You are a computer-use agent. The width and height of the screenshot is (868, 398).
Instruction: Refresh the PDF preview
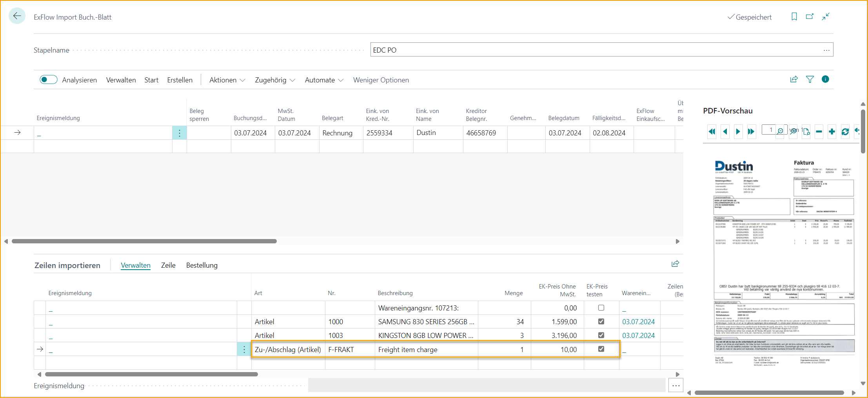coord(845,131)
